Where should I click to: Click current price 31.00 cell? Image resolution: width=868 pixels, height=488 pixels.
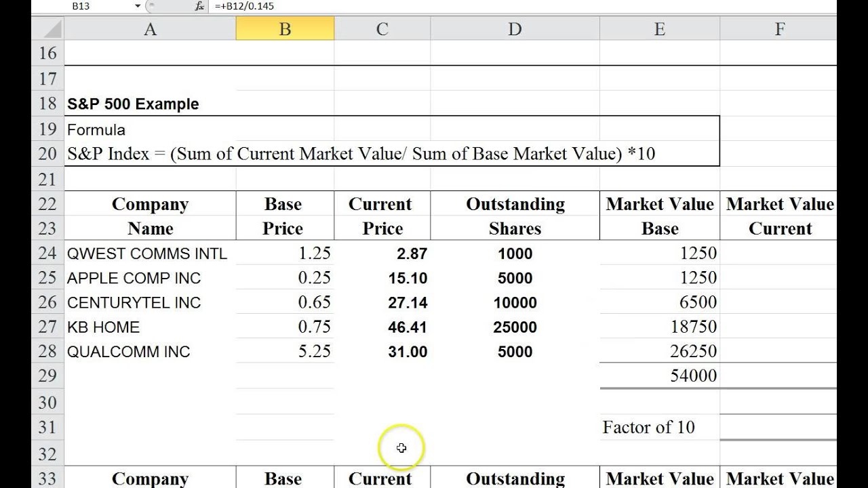coord(382,351)
